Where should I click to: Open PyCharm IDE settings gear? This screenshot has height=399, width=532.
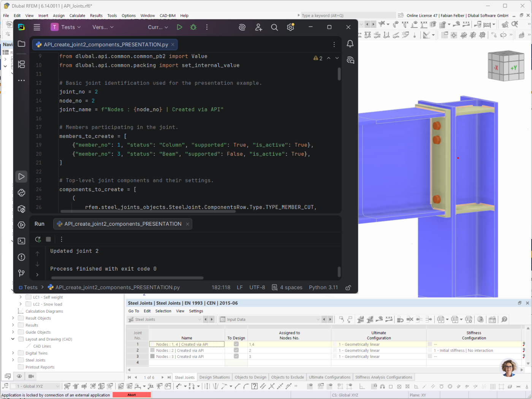tap(291, 27)
